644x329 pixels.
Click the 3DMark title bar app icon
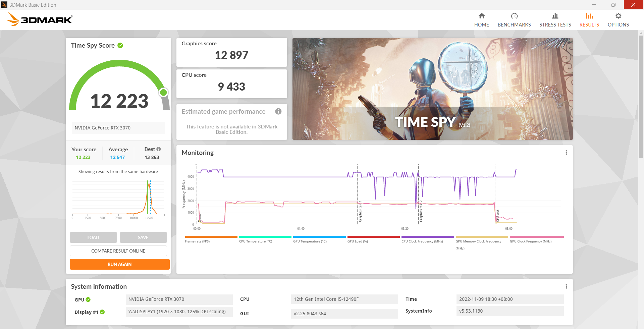point(4,5)
